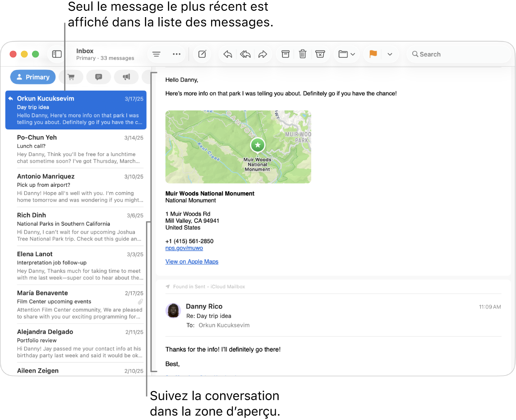Open the flag options chevron
Image resolution: width=516 pixels, height=420 pixels.
click(x=390, y=54)
